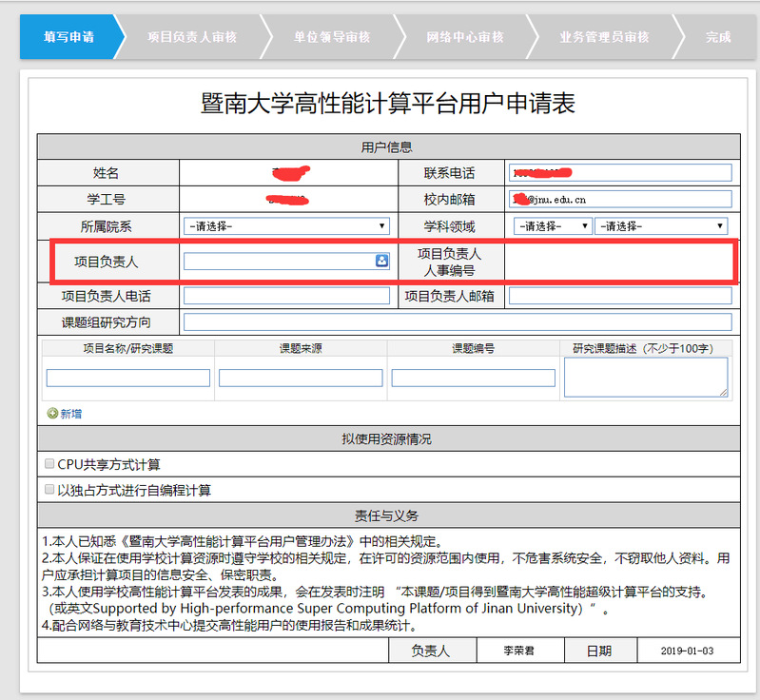The image size is (760, 700).
Task: Select the 填写申请 step tab
Action: pyautogui.click(x=68, y=37)
